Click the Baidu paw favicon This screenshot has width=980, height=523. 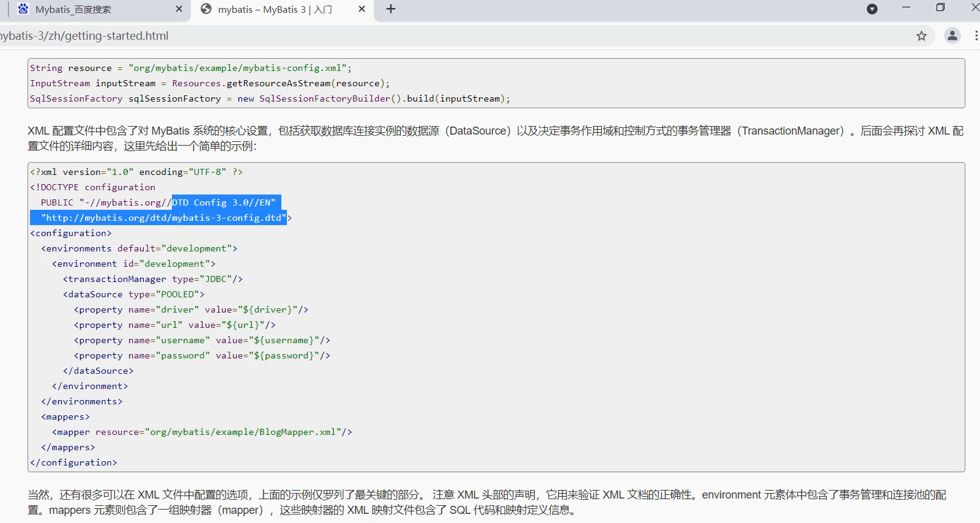click(23, 9)
